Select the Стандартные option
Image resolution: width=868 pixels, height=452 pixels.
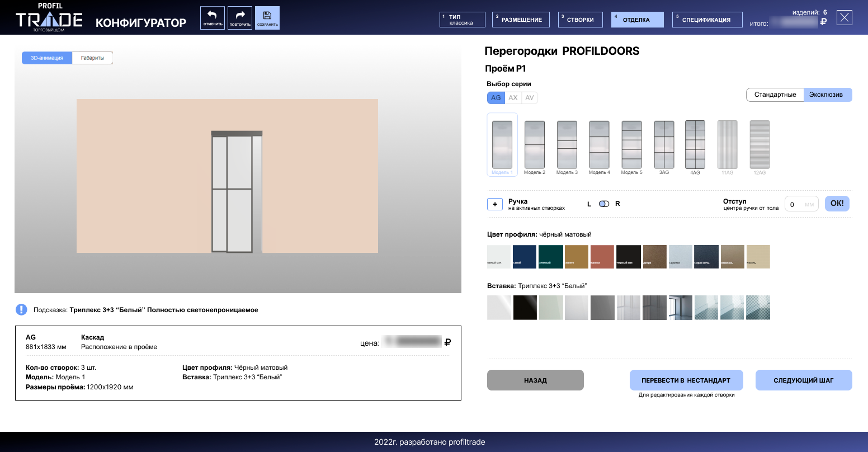point(775,95)
